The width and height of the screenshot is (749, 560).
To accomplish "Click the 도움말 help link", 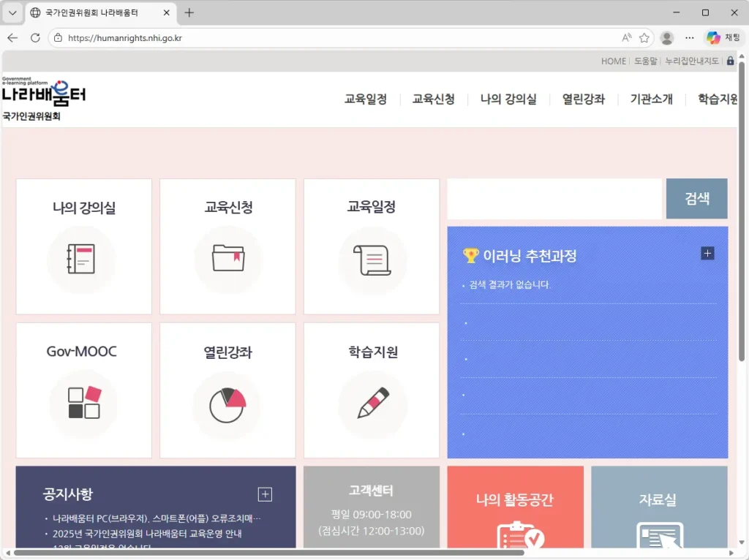I will [645, 61].
